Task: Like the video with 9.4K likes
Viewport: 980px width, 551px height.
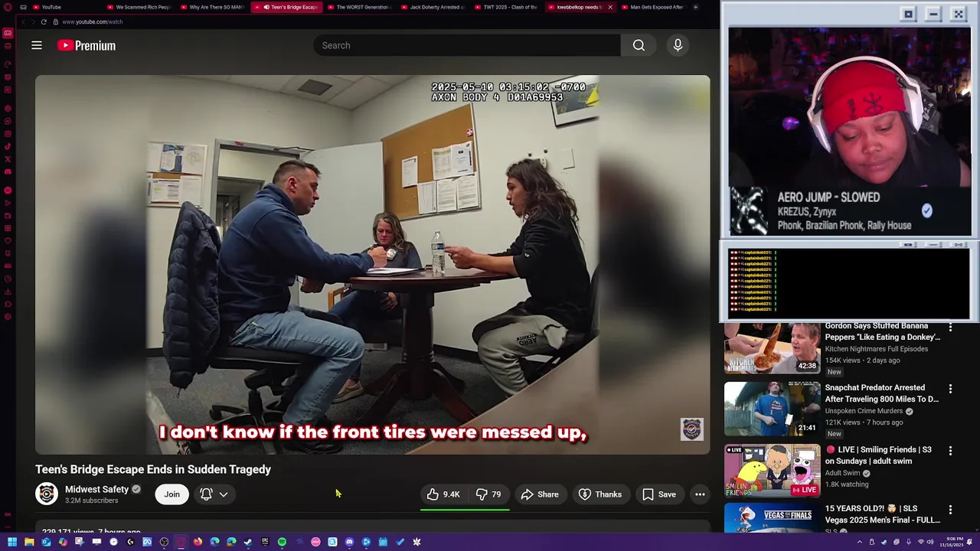Action: (443, 494)
